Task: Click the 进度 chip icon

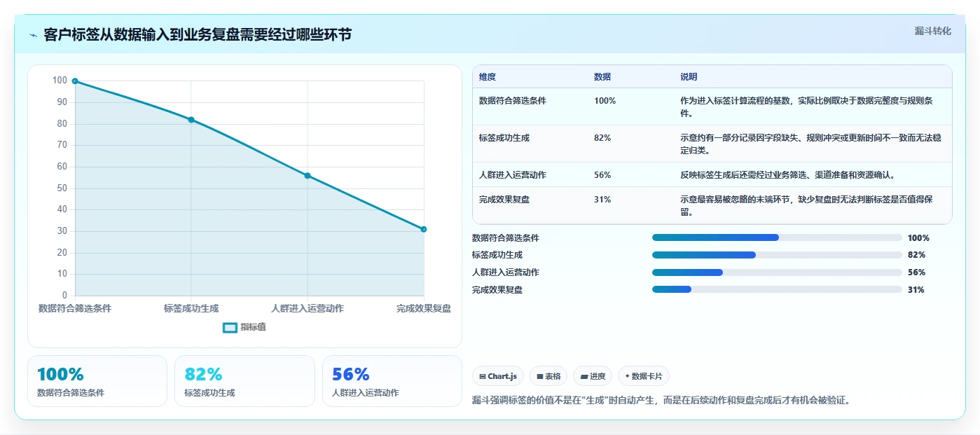Action: (x=584, y=376)
